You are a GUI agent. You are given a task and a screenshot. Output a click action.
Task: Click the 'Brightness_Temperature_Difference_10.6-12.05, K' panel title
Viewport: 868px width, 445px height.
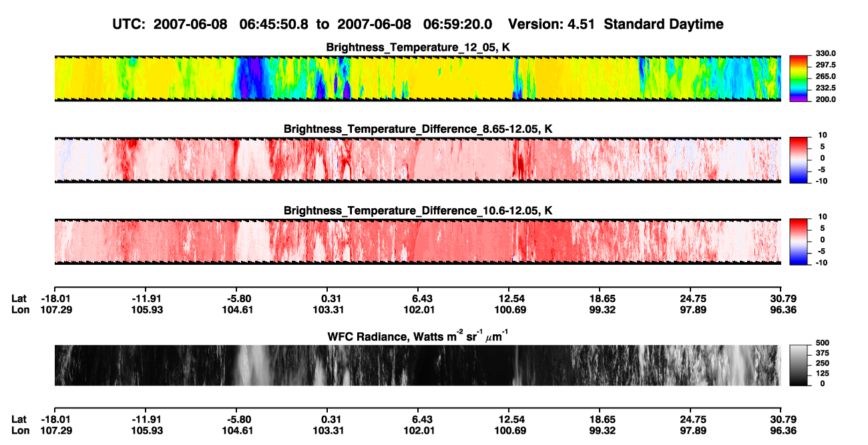pos(418,211)
